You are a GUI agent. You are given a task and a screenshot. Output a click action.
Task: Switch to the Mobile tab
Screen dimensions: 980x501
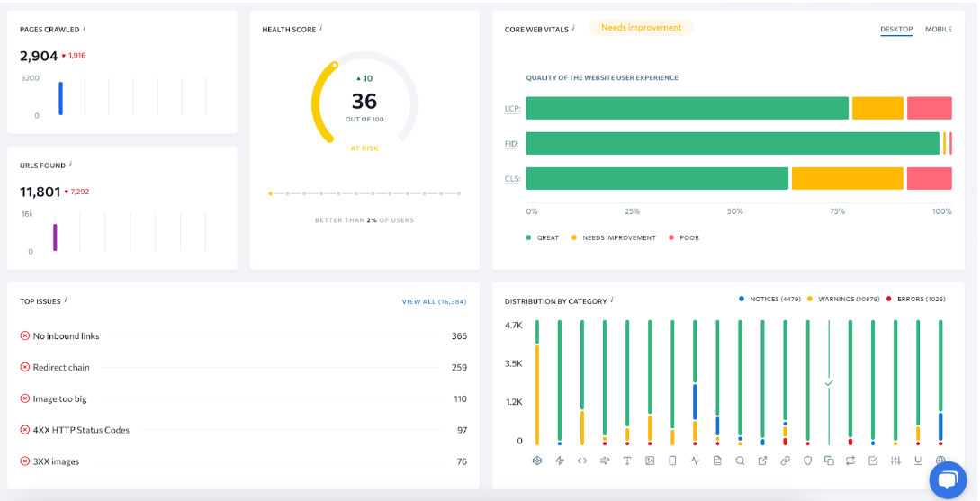coord(938,30)
